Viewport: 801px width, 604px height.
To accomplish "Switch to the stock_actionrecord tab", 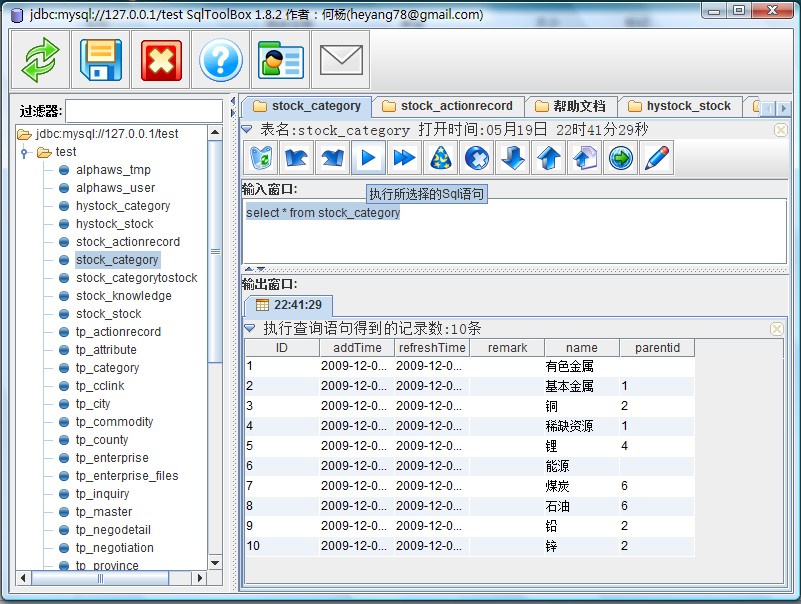I will tap(448, 106).
